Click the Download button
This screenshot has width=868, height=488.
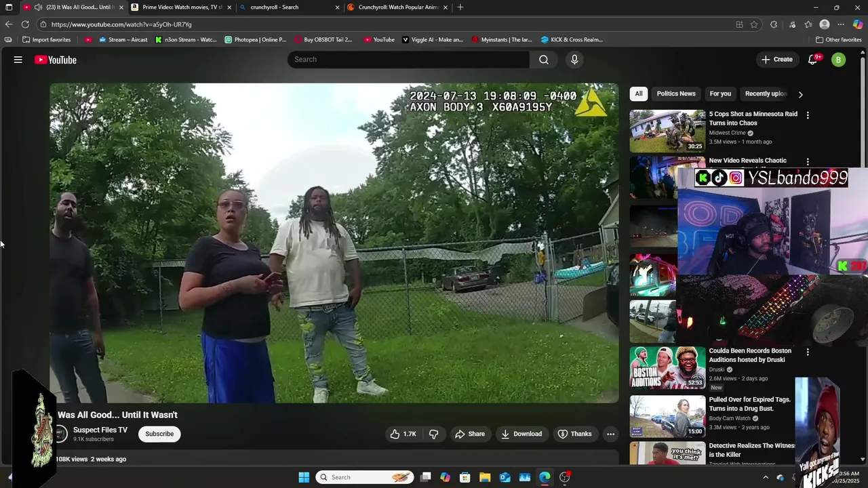521,434
